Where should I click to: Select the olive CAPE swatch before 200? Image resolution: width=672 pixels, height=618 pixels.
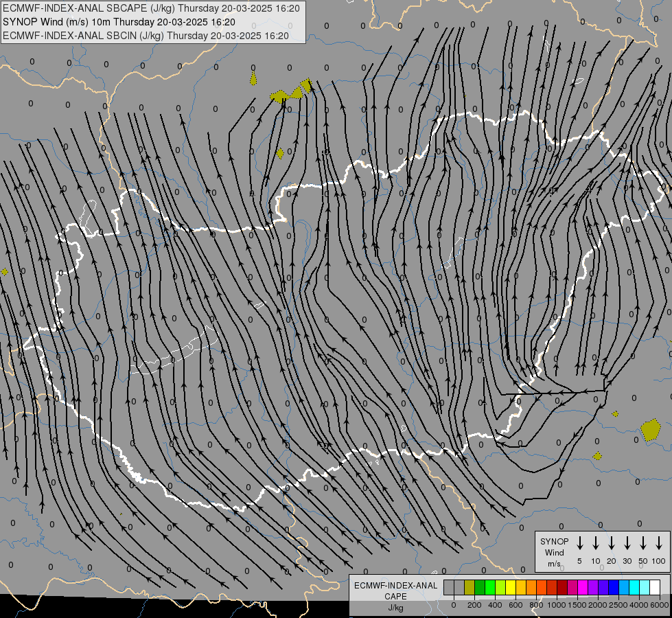pos(470,587)
